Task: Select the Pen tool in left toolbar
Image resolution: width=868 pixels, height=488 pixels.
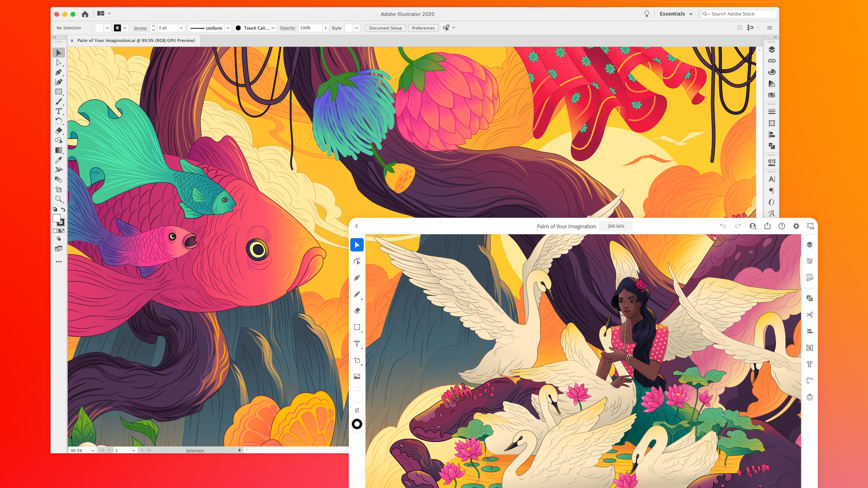Action: [x=59, y=72]
